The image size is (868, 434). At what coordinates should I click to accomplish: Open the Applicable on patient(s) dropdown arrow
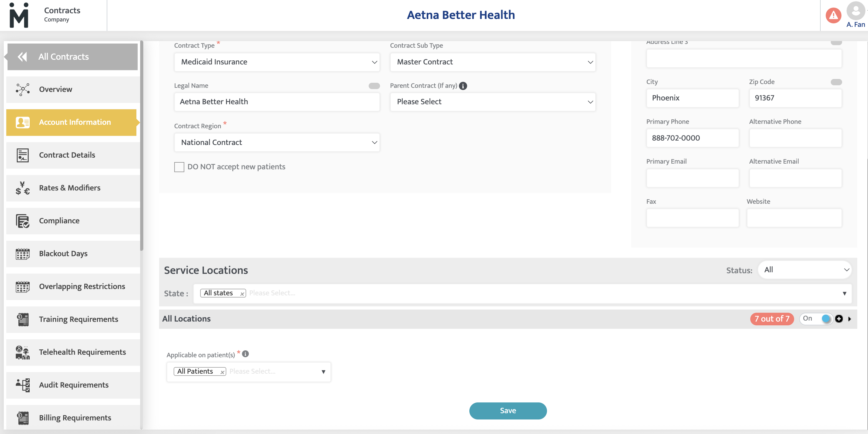323,371
